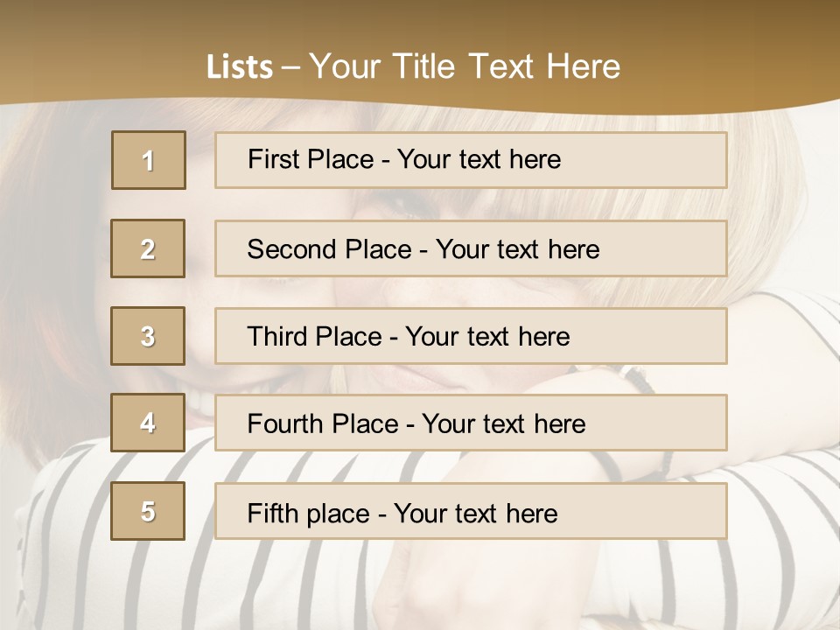The width and height of the screenshot is (840, 630).
Task: Click the words Title Text Here
Action: coord(507,66)
